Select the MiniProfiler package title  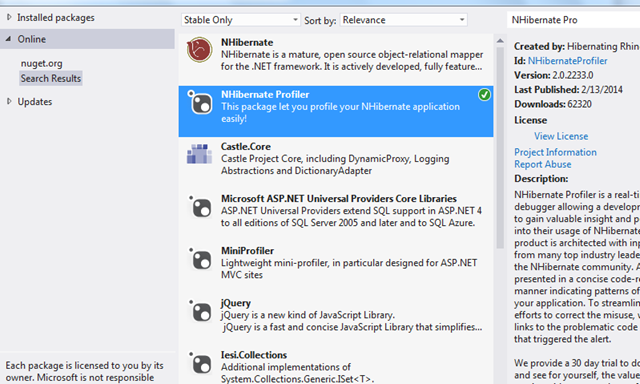coord(247,251)
